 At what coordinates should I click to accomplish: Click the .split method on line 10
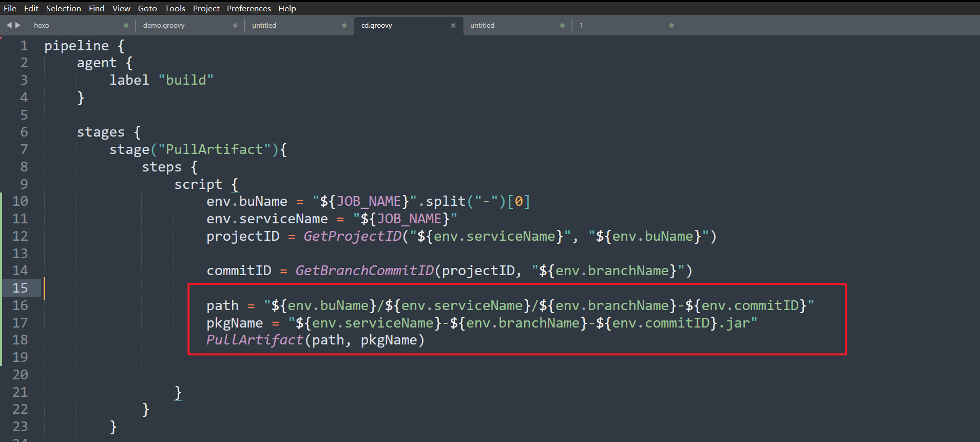coord(441,201)
